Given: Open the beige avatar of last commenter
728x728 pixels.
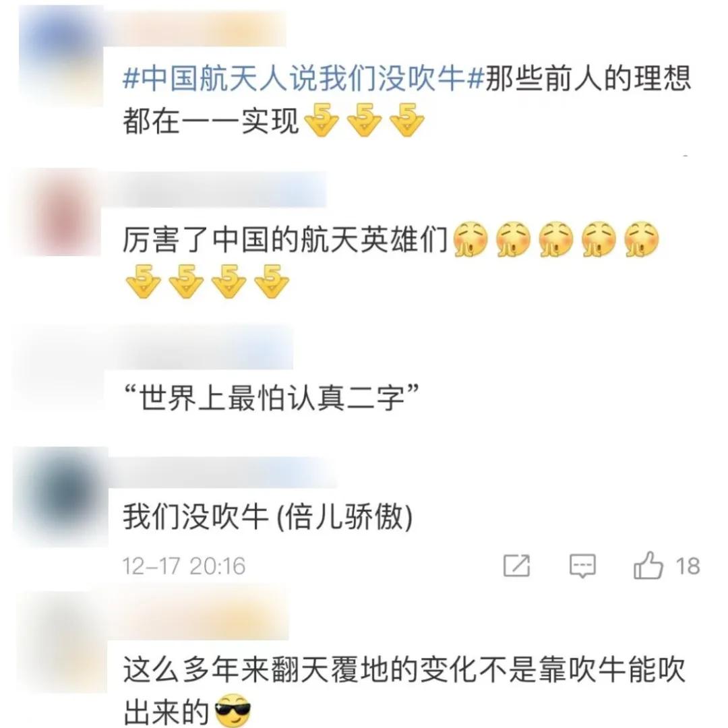Looking at the screenshot, I should (63, 642).
